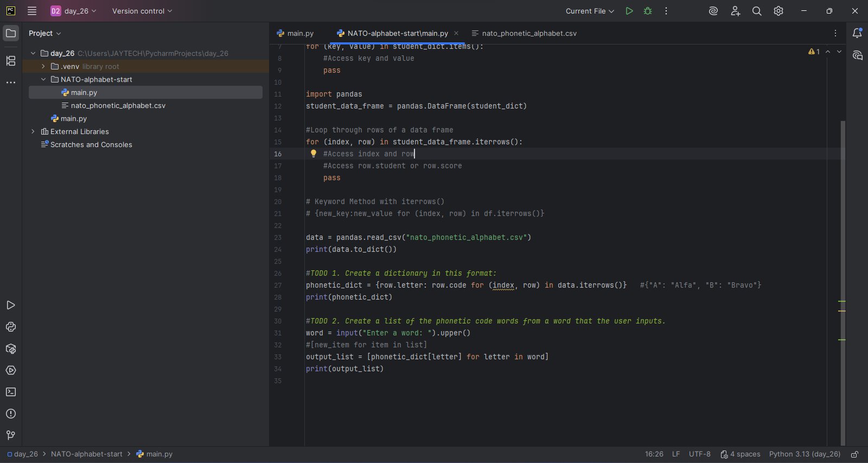
Task: Open the Notifications bell icon
Action: click(857, 33)
